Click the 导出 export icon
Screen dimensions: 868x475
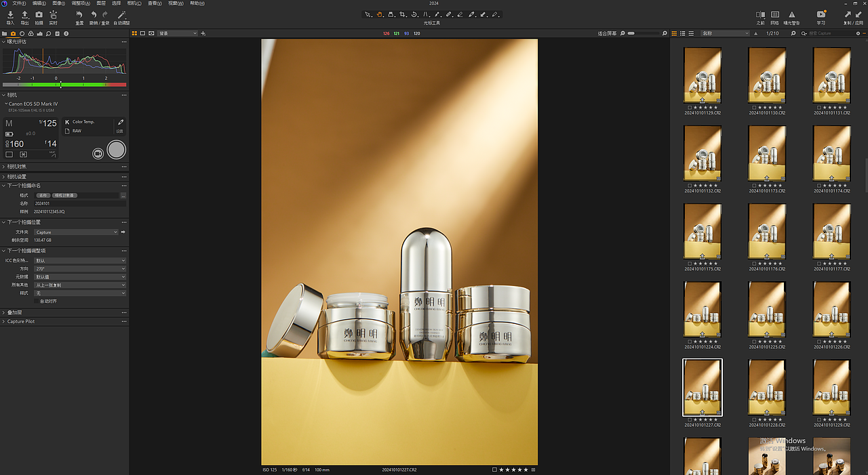(x=24, y=14)
